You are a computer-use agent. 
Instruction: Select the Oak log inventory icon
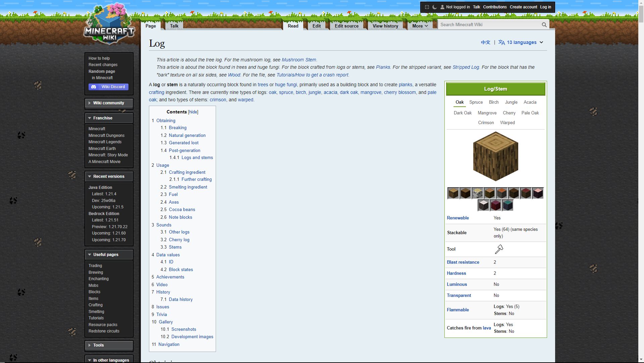[x=453, y=193]
